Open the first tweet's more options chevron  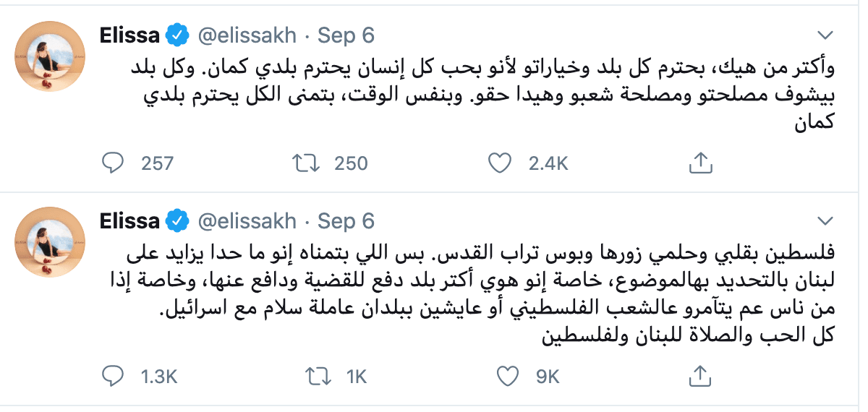[x=825, y=35]
